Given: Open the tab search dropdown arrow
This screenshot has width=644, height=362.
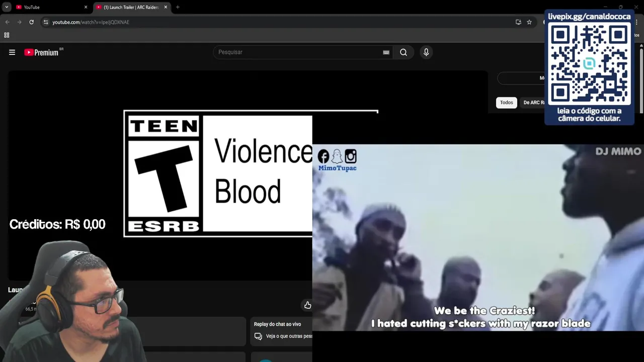Looking at the screenshot, I should [x=7, y=7].
